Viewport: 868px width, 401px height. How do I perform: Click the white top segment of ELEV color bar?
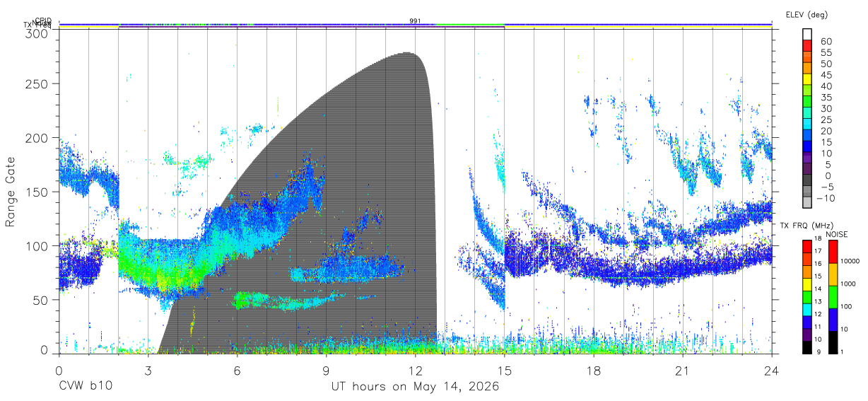[807, 34]
